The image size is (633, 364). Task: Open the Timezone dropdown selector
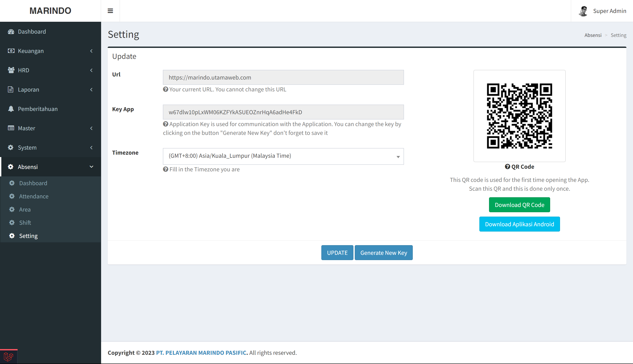click(x=283, y=156)
